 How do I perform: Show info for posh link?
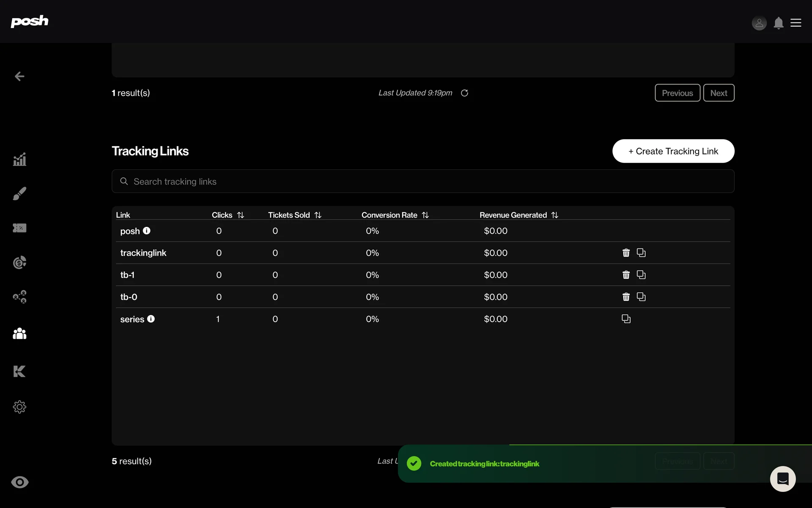coord(147,231)
